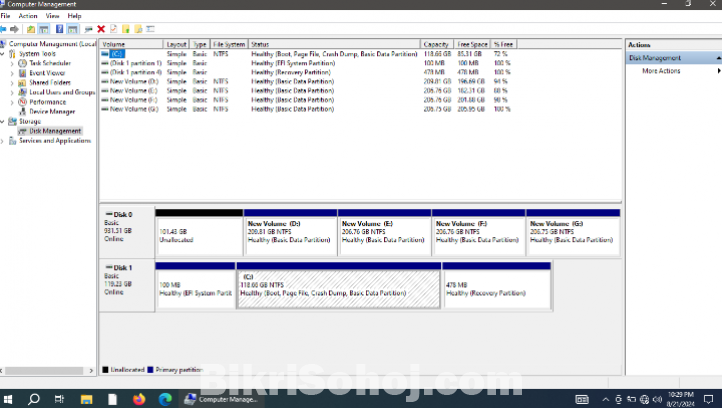Click the Delete red X toolbar icon
Viewport: 722px width, 408px height.
(x=101, y=29)
